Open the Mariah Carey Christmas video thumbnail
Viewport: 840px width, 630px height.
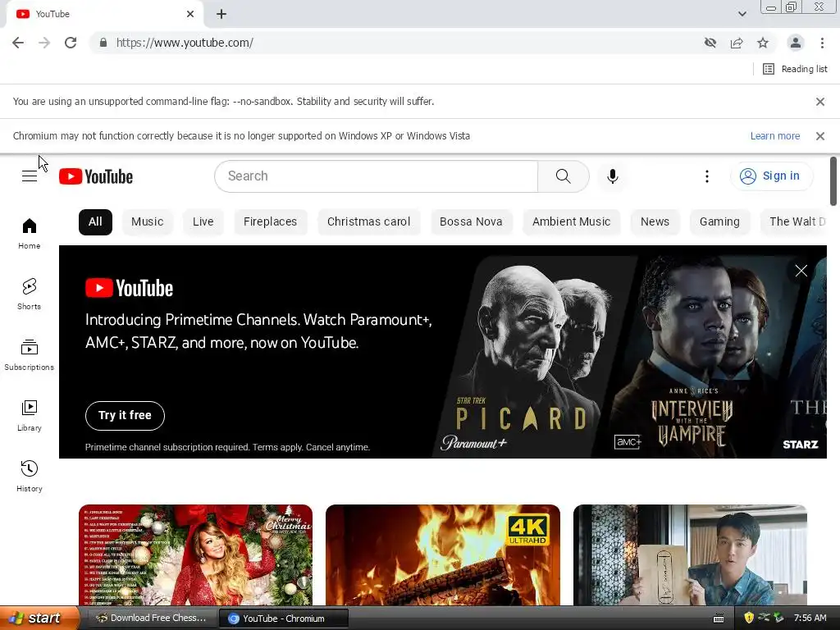click(195, 555)
